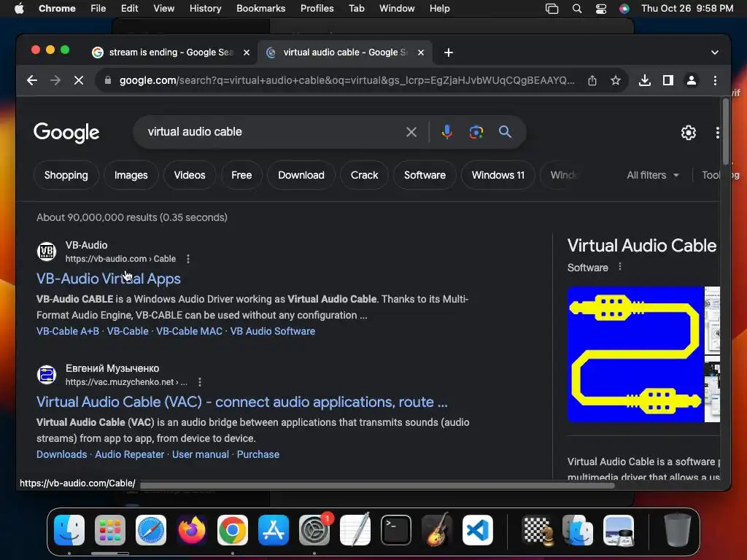
Task: Open the Profiles menu
Action: 317,9
